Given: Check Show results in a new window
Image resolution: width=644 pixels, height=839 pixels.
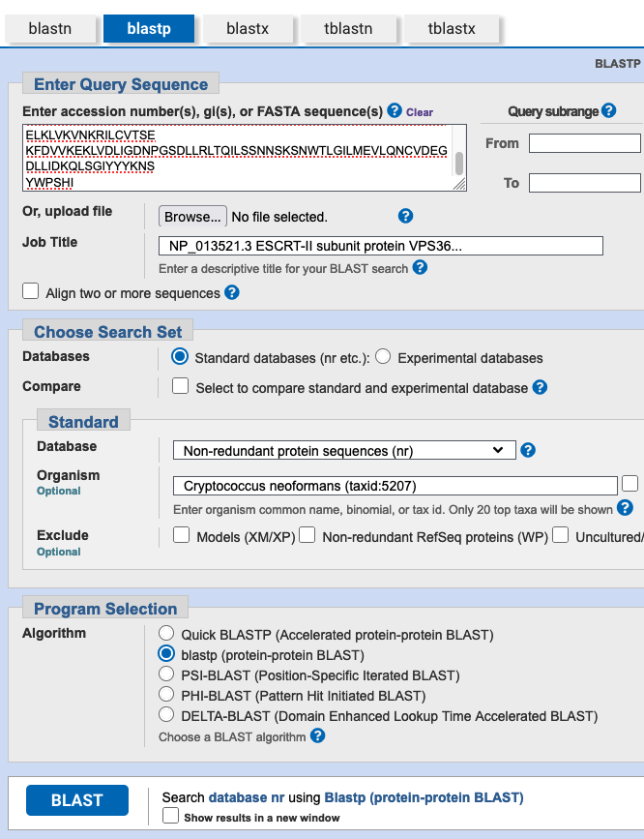Looking at the screenshot, I should pyautogui.click(x=170, y=816).
